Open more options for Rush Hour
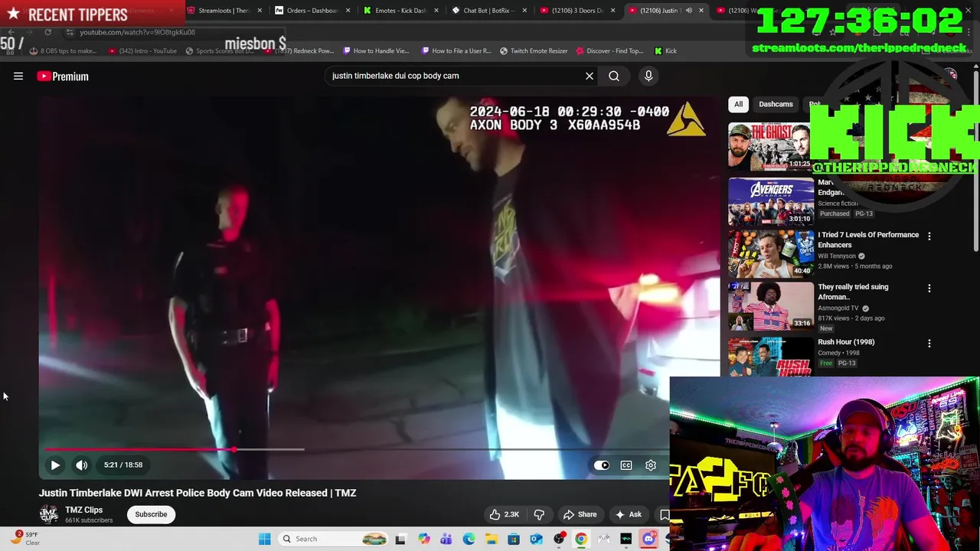This screenshot has height=551, width=980. 929,344
